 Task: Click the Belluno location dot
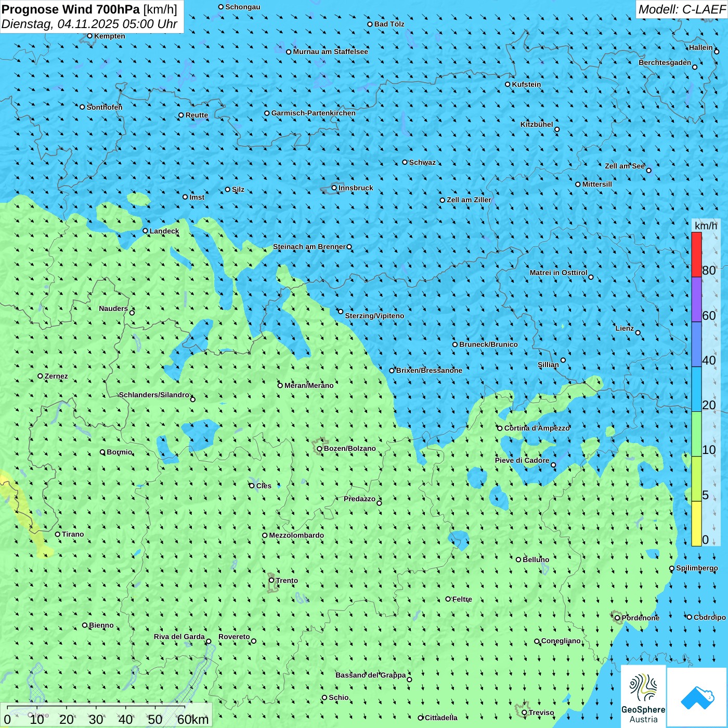pyautogui.click(x=518, y=560)
